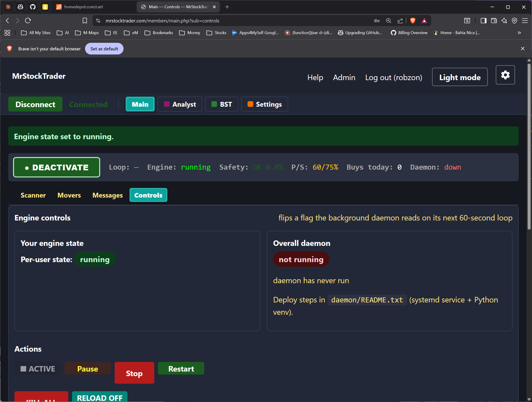532x402 pixels.
Task: Dismiss the default browser notification bar
Action: click(523, 49)
